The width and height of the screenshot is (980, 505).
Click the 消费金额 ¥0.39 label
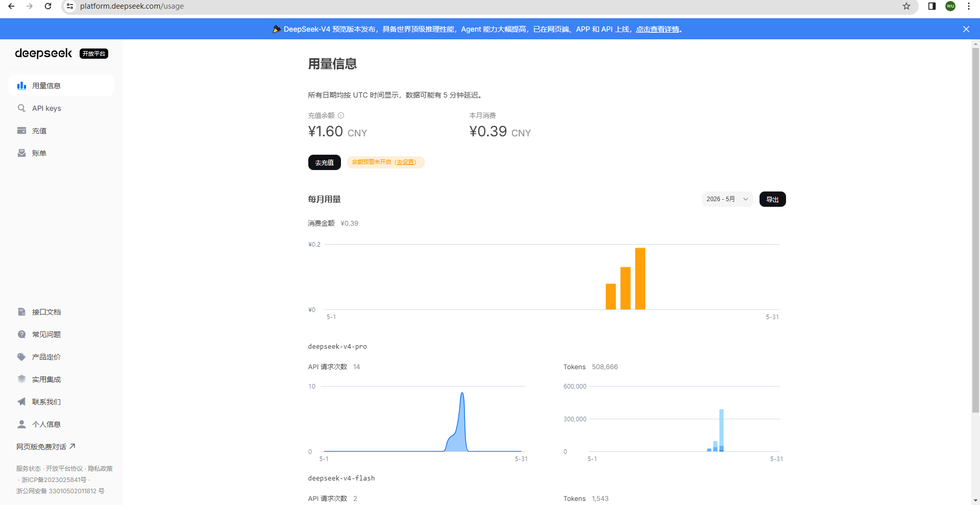[x=333, y=223]
